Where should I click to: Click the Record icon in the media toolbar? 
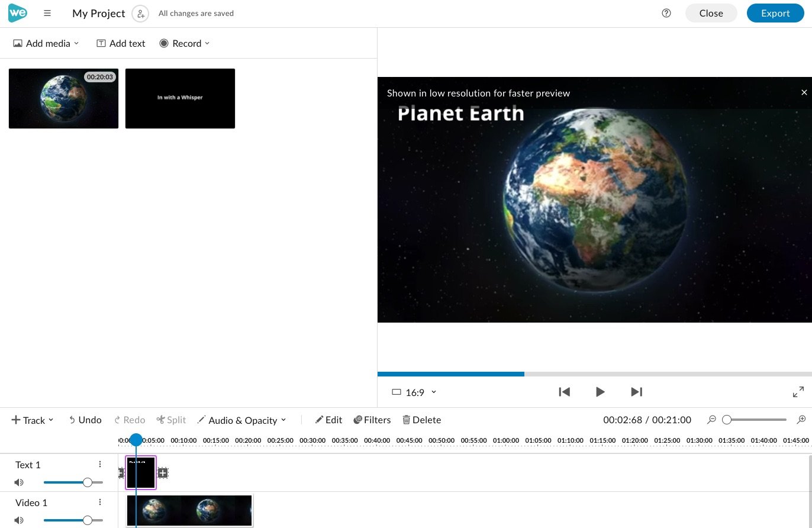click(164, 43)
